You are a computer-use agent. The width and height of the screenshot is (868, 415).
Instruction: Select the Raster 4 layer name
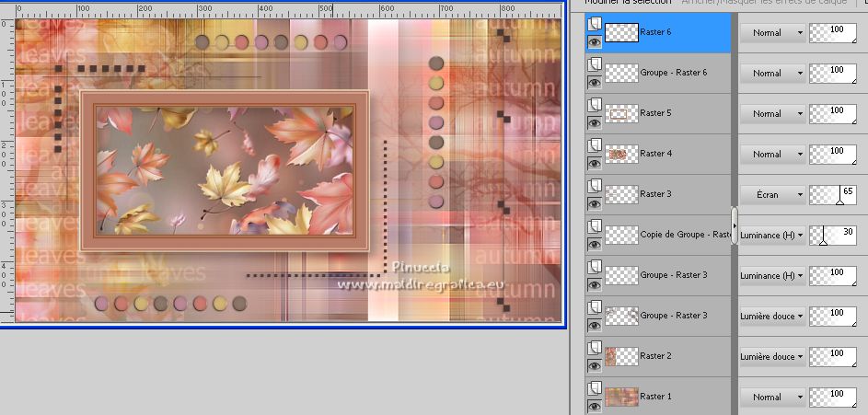[x=655, y=154]
